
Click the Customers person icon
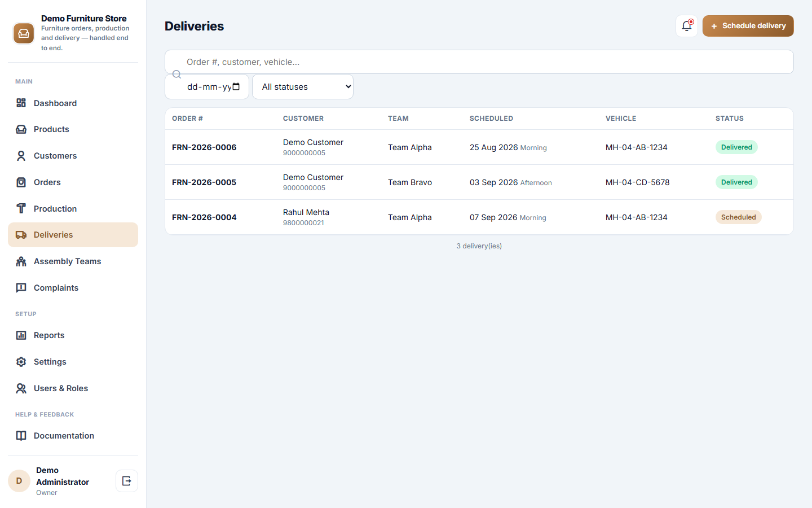pyautogui.click(x=21, y=156)
